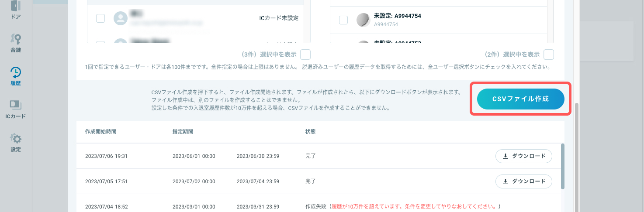
Task: Click the 完了 status in 2023/07/05 row
Action: [x=310, y=181]
